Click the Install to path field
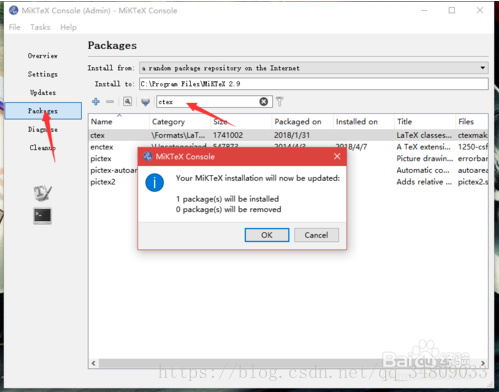This screenshot has height=392, width=499. [x=314, y=84]
